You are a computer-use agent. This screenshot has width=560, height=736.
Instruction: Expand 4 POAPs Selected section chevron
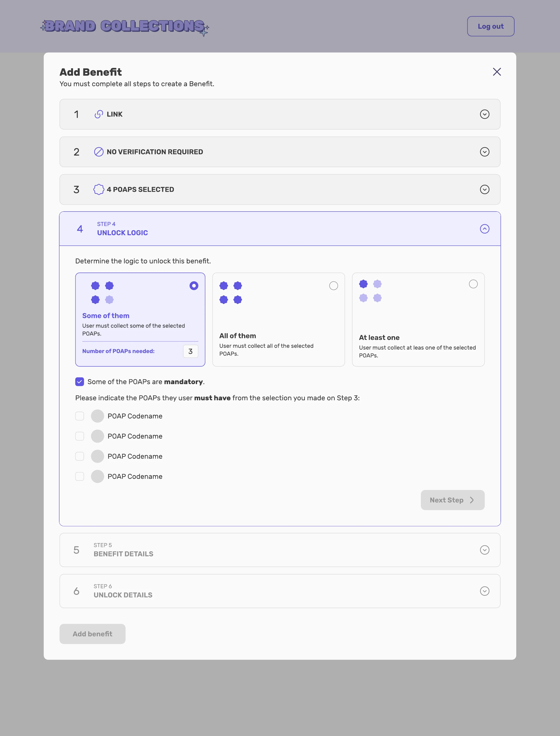click(x=484, y=189)
